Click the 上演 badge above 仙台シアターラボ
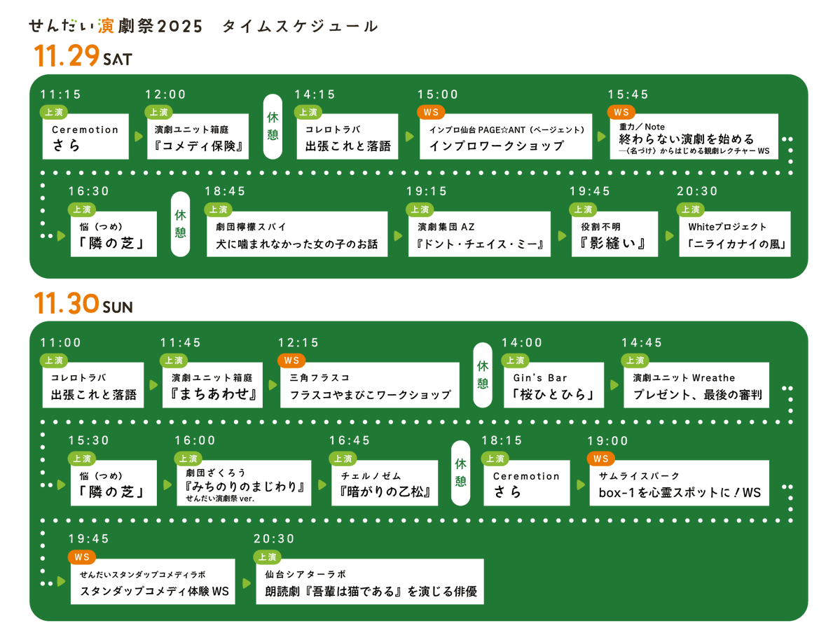840x642 pixels. pyautogui.click(x=268, y=557)
